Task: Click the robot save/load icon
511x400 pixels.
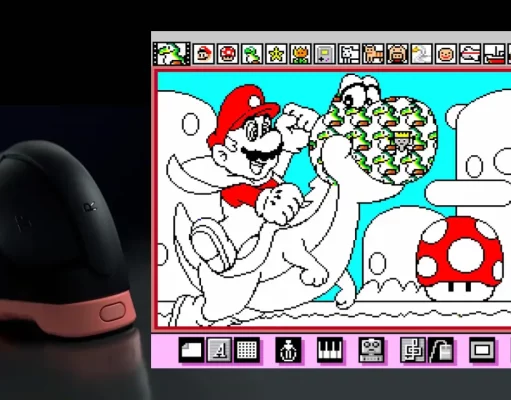Action: coord(371,350)
